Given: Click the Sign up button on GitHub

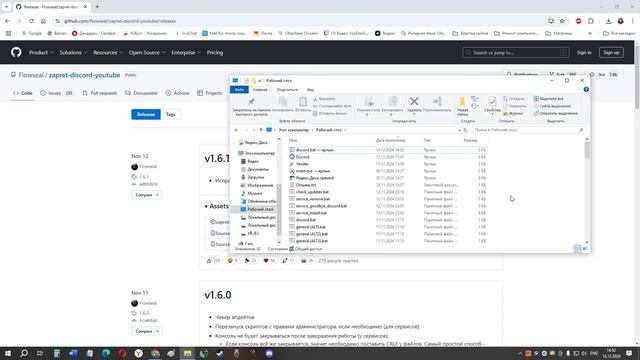Looking at the screenshot, I should 611,52.
